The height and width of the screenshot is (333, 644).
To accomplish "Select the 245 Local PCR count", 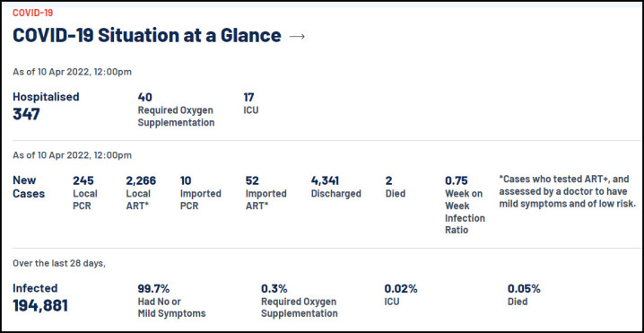I will [x=85, y=193].
